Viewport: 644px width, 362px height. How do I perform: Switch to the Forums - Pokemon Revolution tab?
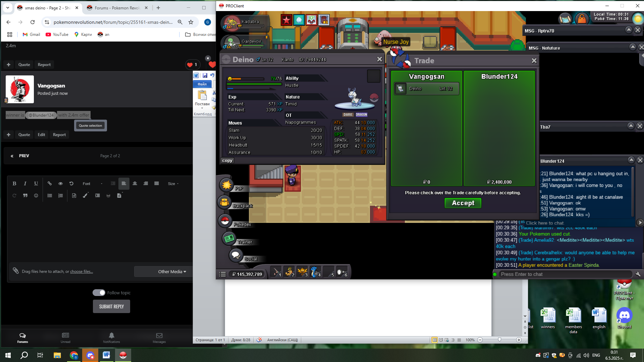pos(117,8)
